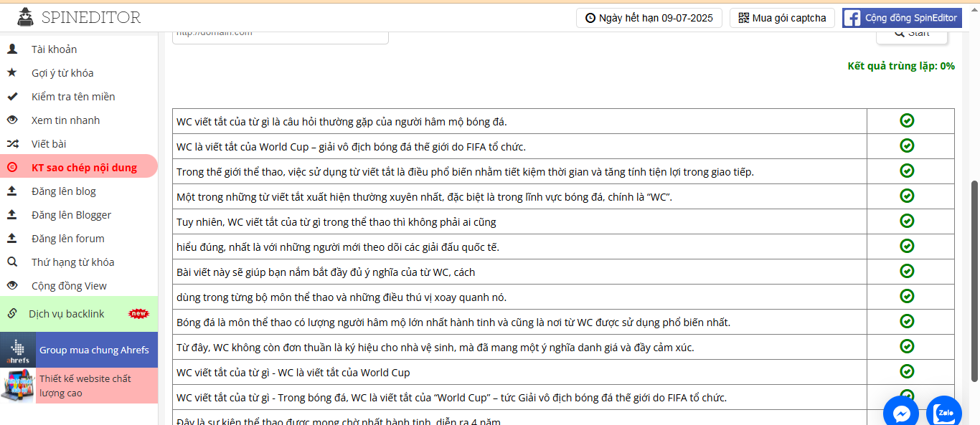Click the upload icon beside Đăng lên blog
Viewport: 980px width, 425px height.
pyautogui.click(x=12, y=191)
